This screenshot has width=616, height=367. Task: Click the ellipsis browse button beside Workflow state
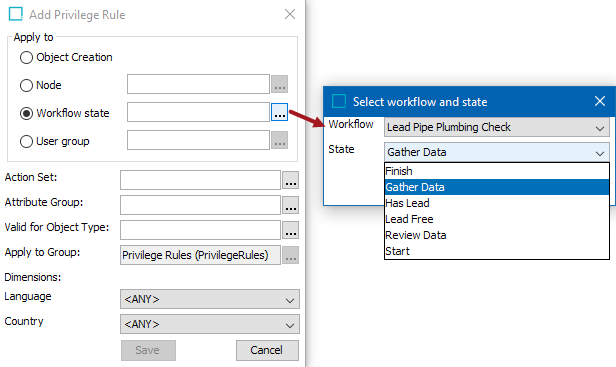pyautogui.click(x=279, y=112)
